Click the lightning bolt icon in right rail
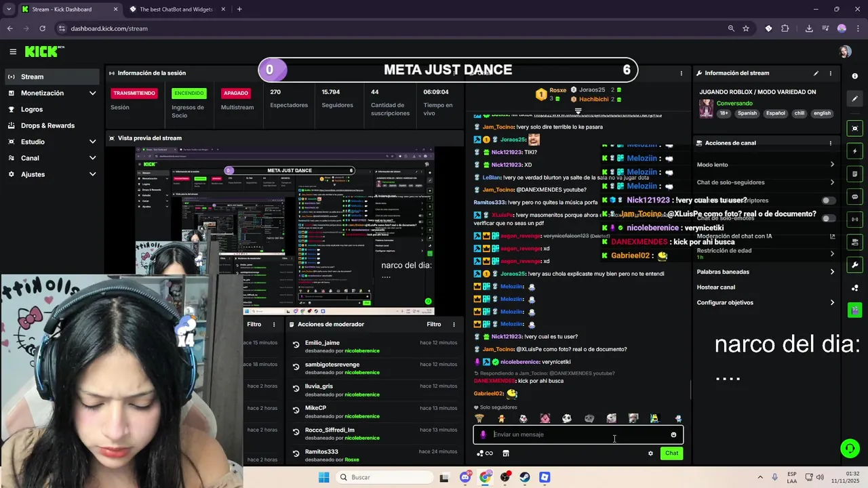The image size is (868, 488). pyautogui.click(x=855, y=151)
